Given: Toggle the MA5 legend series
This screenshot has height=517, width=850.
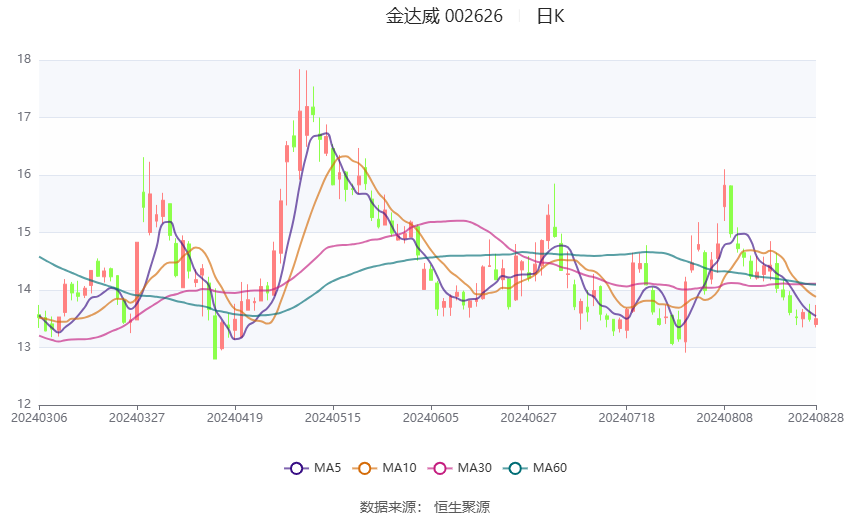Looking at the screenshot, I should 313,468.
